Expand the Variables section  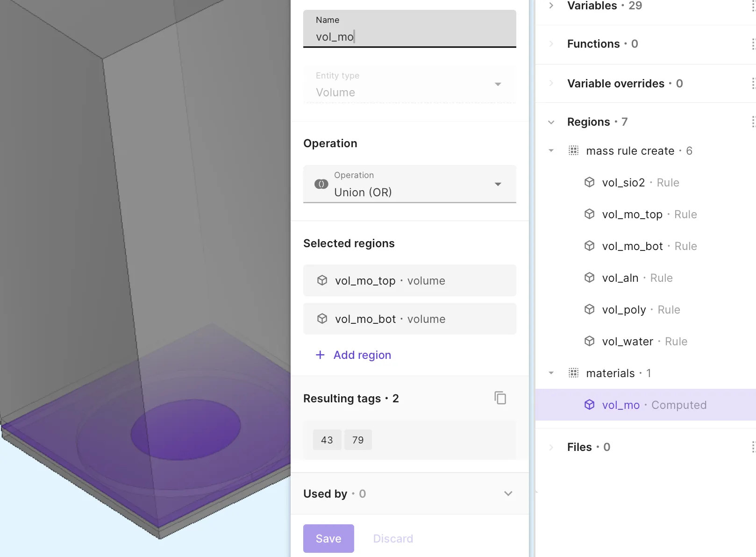tap(551, 6)
